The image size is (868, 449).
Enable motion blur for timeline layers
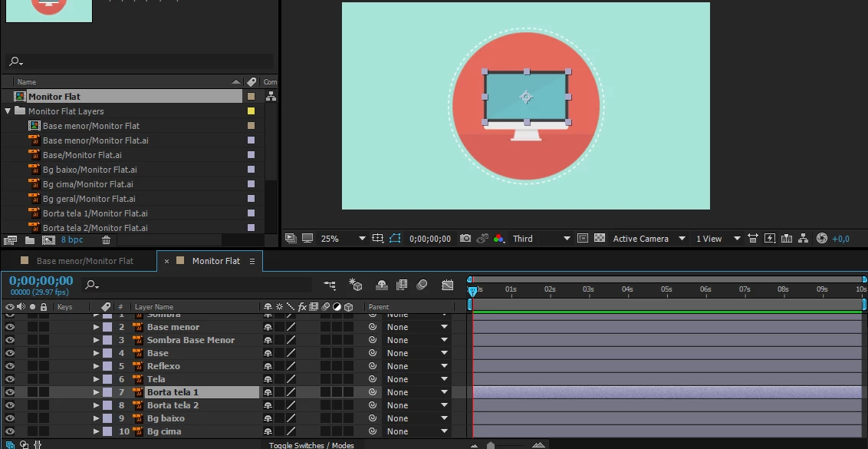click(x=422, y=285)
